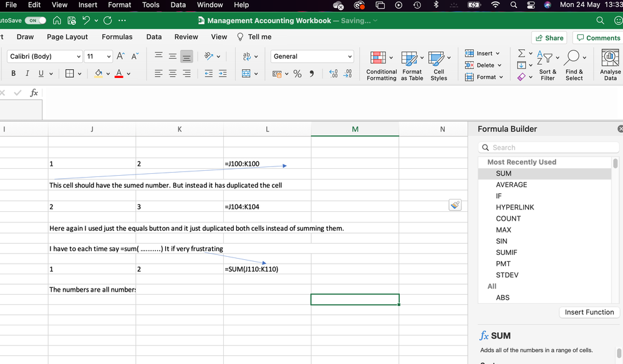Click the Save icon in title bar
The image size is (623, 364).
[x=72, y=21]
